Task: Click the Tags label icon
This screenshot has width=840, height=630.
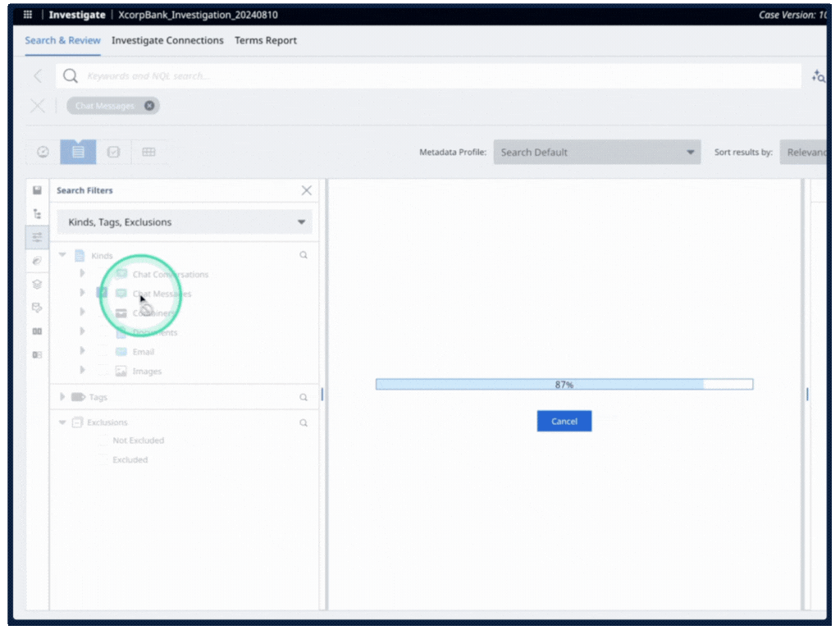Action: click(x=78, y=397)
